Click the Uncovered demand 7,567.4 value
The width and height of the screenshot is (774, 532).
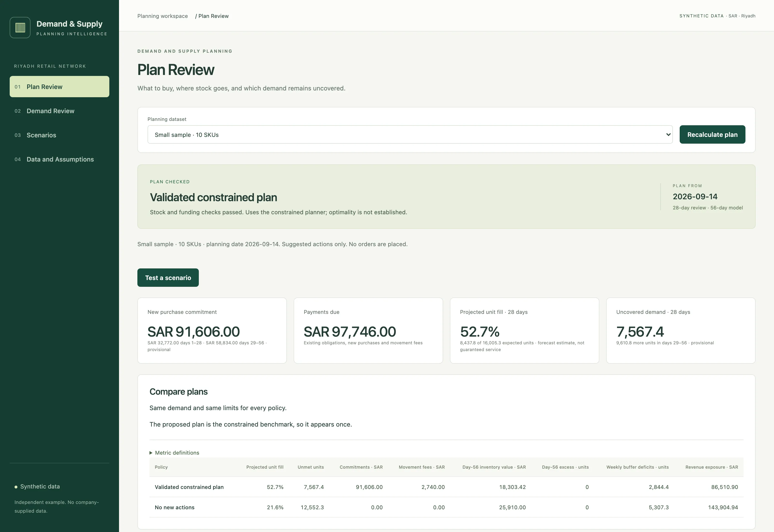pyautogui.click(x=640, y=332)
